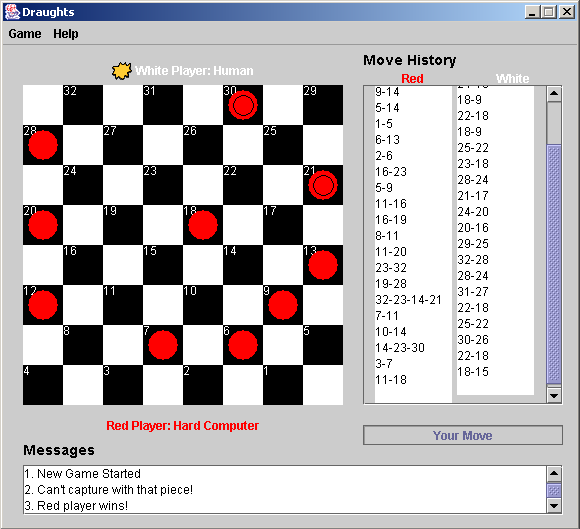This screenshot has width=580, height=529.
Task: Click red move 14-23-30 in history
Action: click(x=400, y=348)
